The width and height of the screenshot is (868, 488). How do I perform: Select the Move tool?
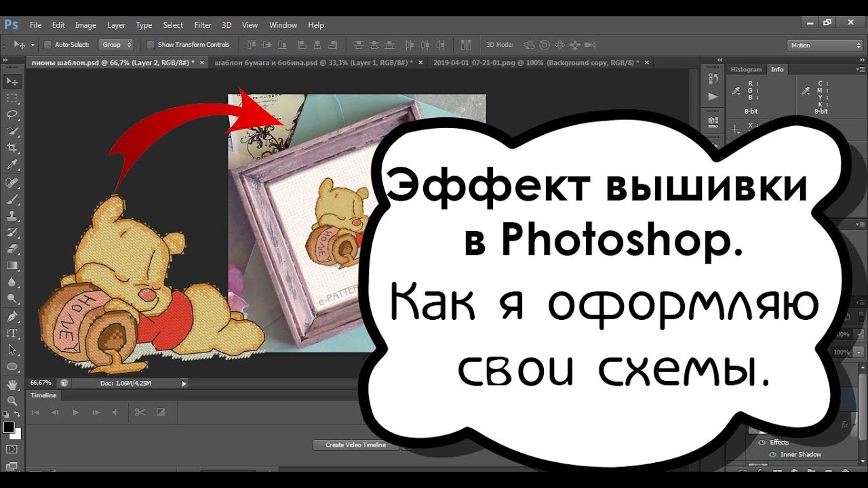pos(12,81)
